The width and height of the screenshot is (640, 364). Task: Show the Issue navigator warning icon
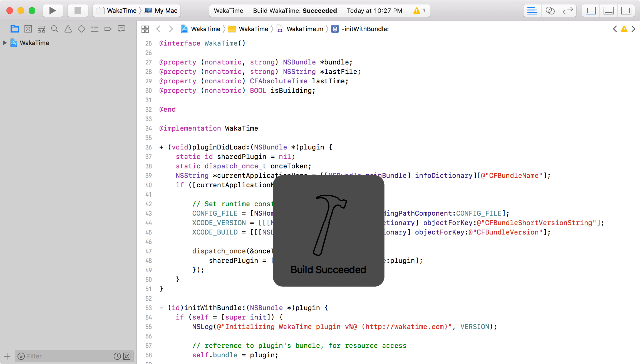pyautogui.click(x=68, y=29)
